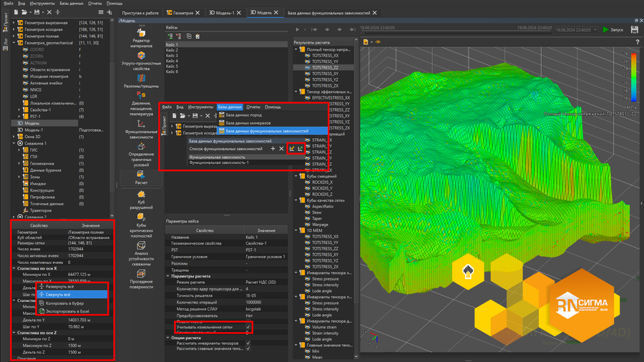This screenshot has width=644, height=362.
Task: Click the Расчет icon in the model sidebar
Action: point(141,173)
